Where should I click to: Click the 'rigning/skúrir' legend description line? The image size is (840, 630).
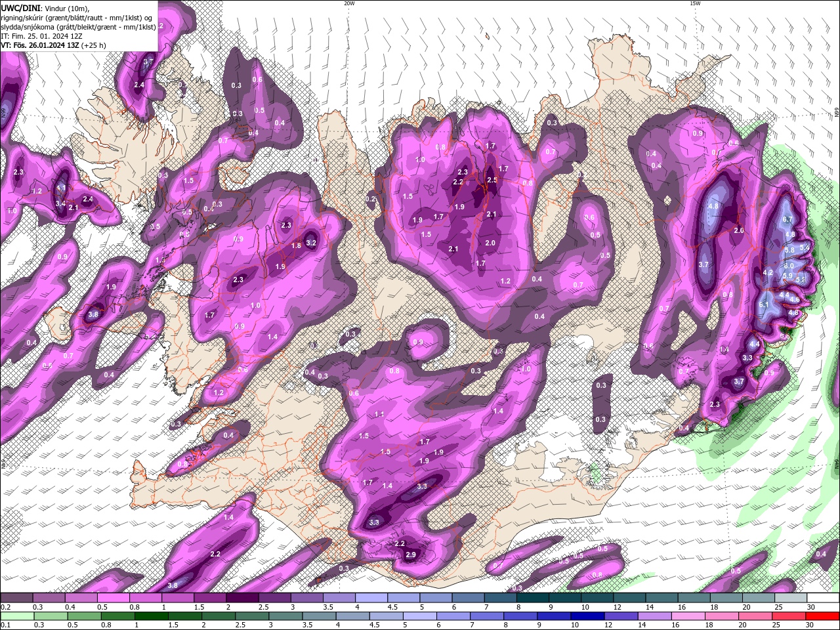click(x=76, y=17)
